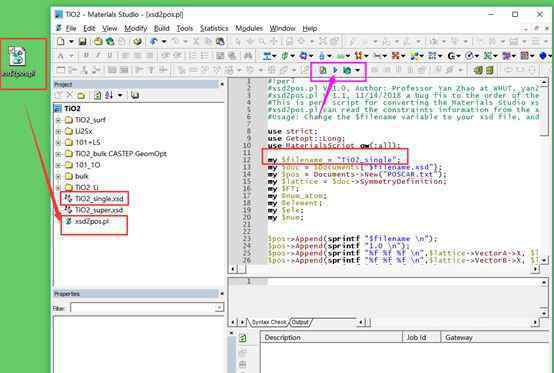Toggle Bold text formatting
Screen dimensions: 554x373
pos(86,55)
